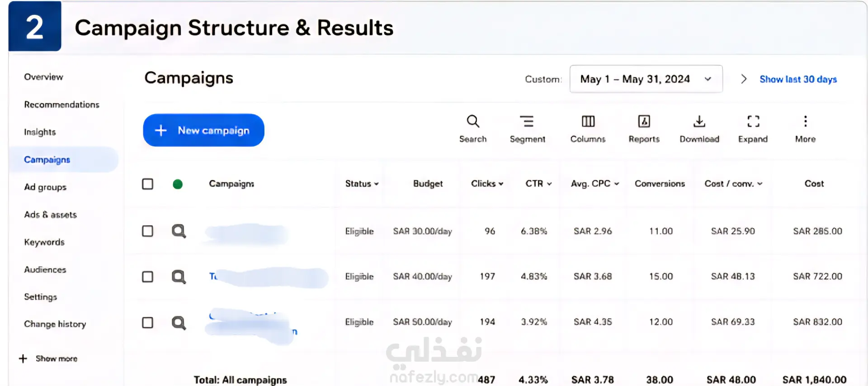
Task: Tick the checkbox for SAR 40.00/day campaign
Action: (147, 276)
